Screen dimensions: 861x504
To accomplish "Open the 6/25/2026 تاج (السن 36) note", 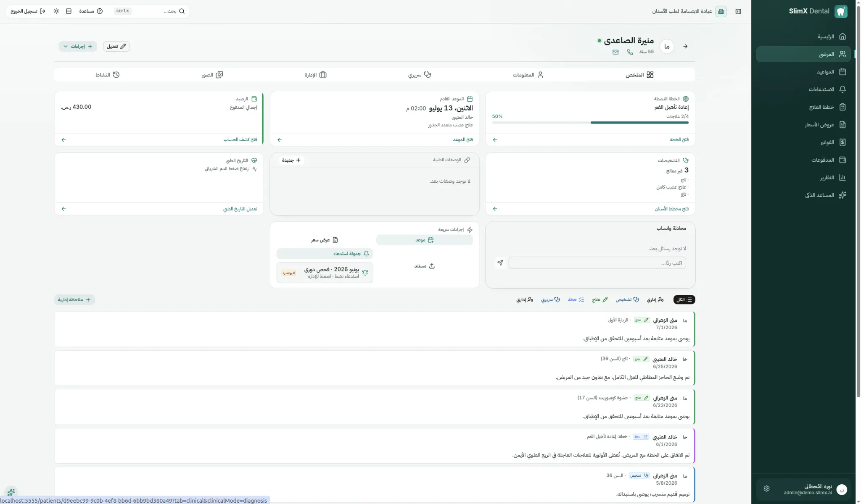I will pyautogui.click(x=375, y=368).
